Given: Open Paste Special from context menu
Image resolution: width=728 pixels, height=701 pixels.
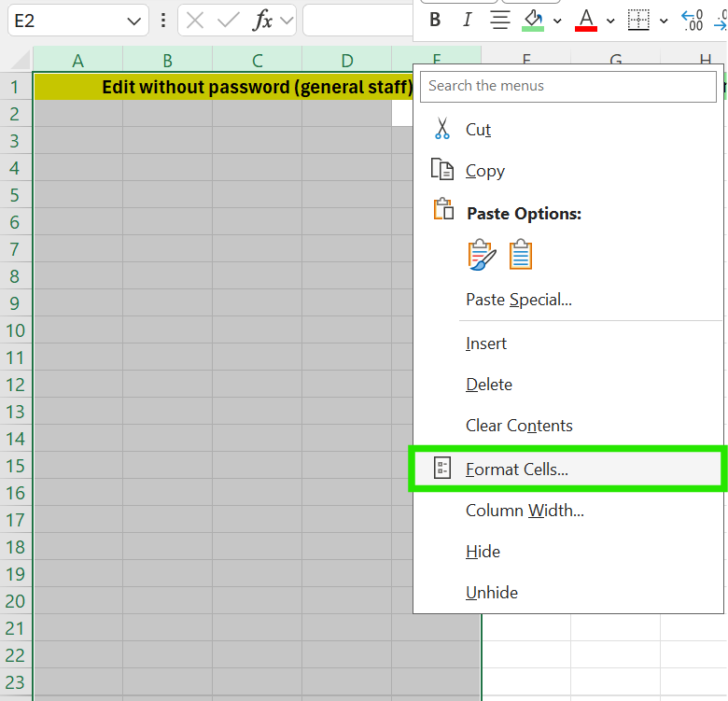Looking at the screenshot, I should pyautogui.click(x=567, y=300).
